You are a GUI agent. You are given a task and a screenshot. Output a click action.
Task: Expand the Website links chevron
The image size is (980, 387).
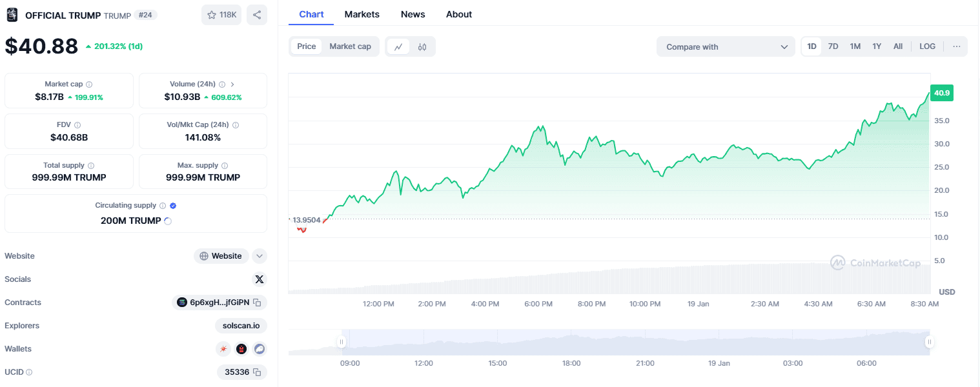pos(260,256)
